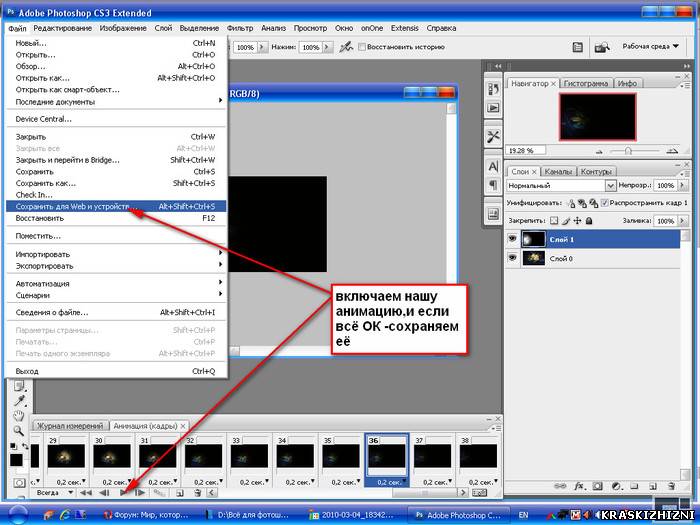This screenshot has height=525, width=700.
Task: Delete the selected animation frame
Action: [197, 493]
